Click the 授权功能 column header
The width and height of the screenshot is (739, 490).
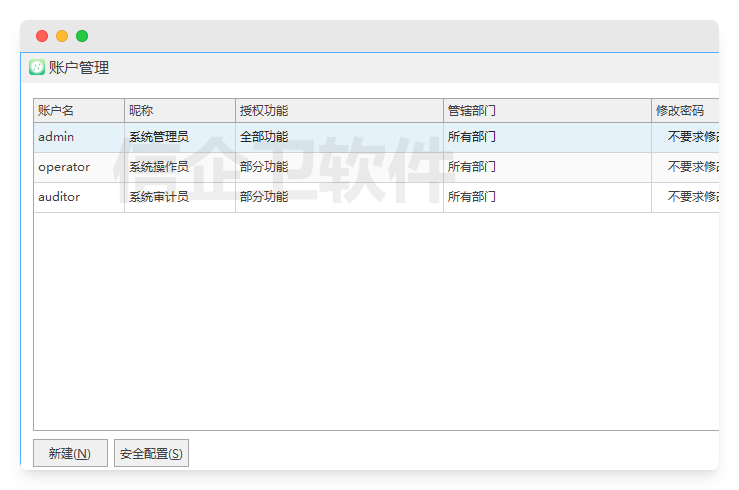(x=338, y=110)
